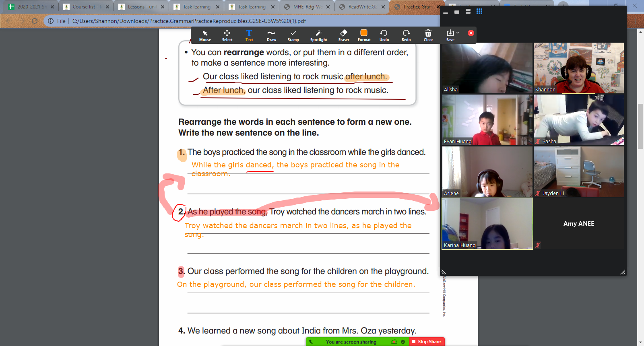
Task: Switch video panel to gallery grid view
Action: [x=479, y=12]
